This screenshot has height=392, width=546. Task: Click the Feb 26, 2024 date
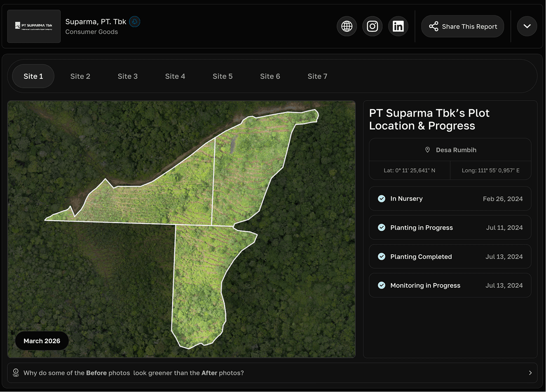pos(503,199)
